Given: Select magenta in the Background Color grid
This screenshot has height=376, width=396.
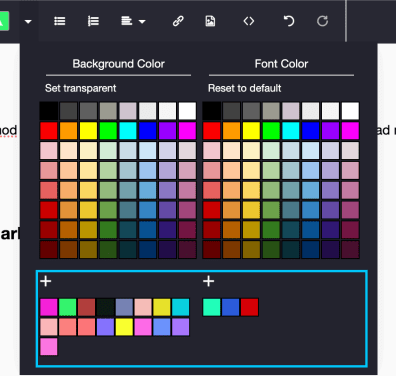Looking at the screenshot, I should click(187, 131).
